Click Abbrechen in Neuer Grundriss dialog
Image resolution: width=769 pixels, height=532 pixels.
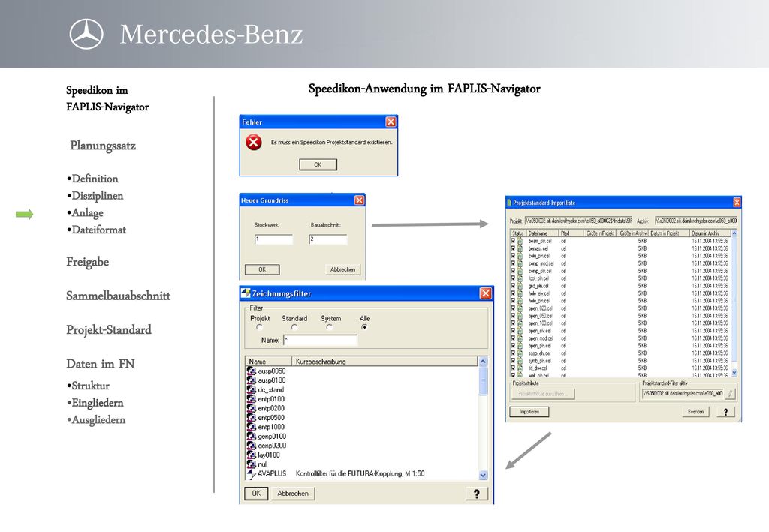point(342,269)
